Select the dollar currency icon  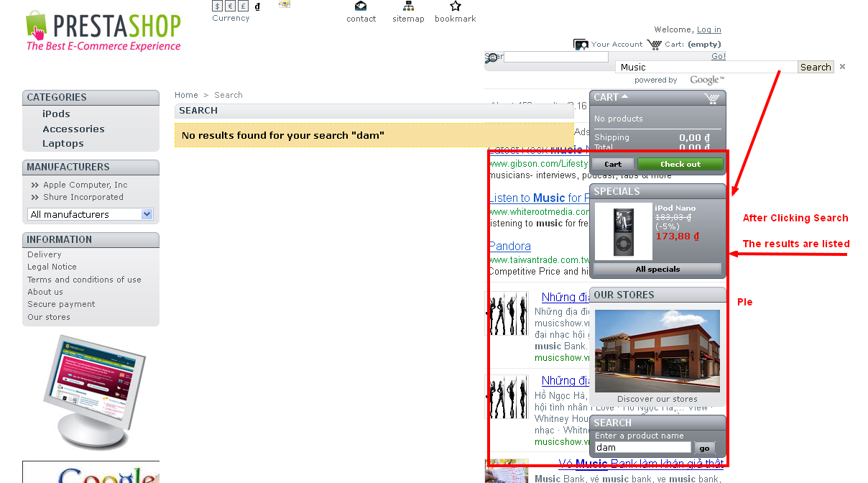click(x=217, y=6)
